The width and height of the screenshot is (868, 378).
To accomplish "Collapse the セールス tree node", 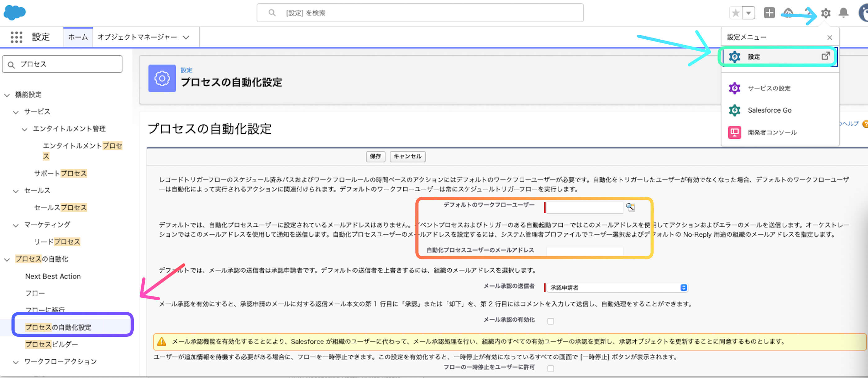I will (x=16, y=191).
